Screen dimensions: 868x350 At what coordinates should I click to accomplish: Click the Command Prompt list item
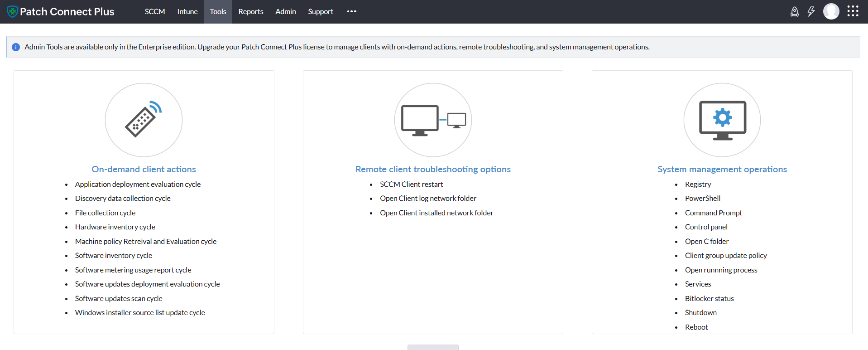point(714,213)
